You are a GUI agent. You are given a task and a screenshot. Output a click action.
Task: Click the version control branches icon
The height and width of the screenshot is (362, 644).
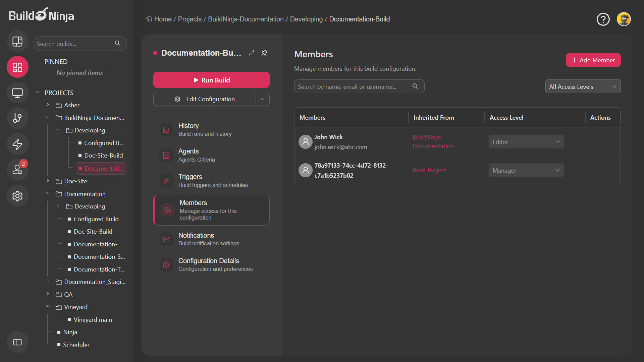click(x=17, y=118)
